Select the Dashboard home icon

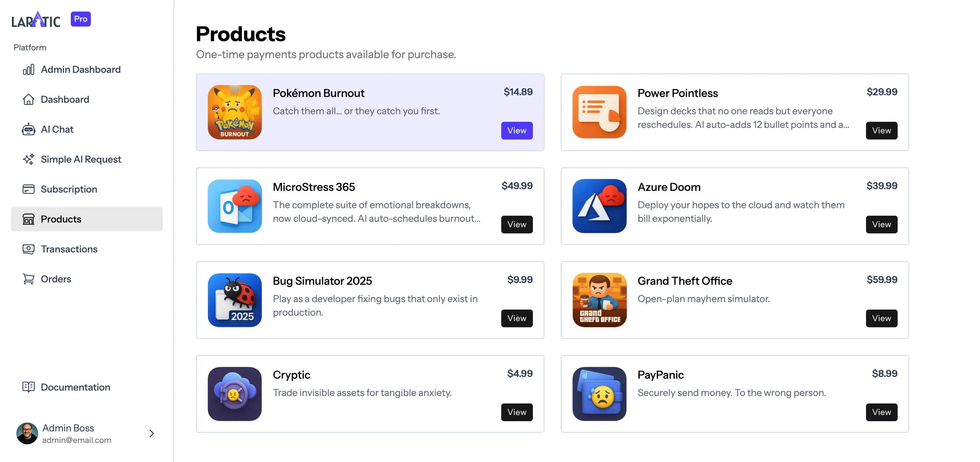29,99
